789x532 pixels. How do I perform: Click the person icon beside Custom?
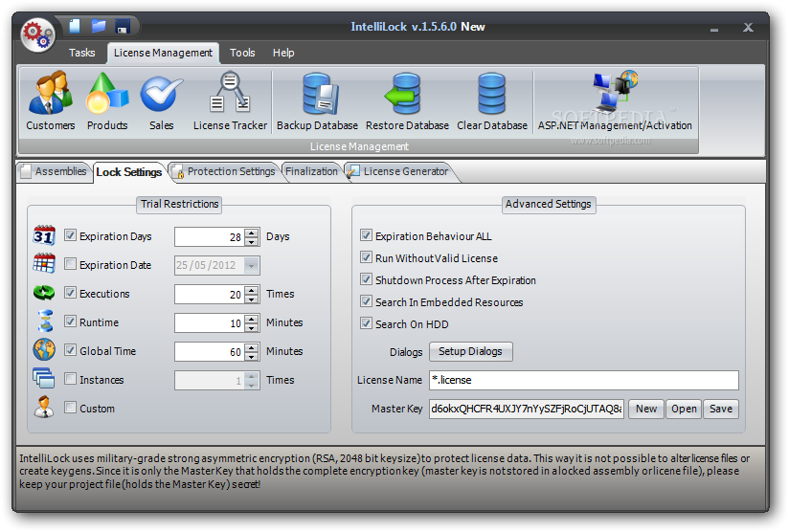44,407
